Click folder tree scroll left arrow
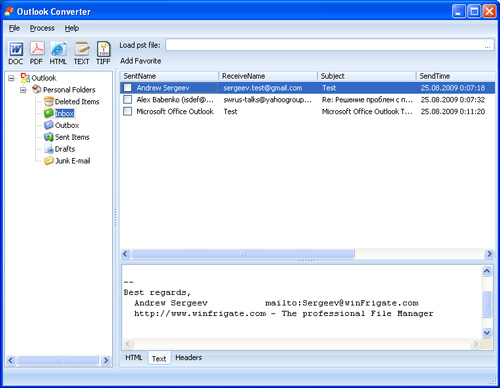This screenshot has width=500, height=388. point(11,360)
